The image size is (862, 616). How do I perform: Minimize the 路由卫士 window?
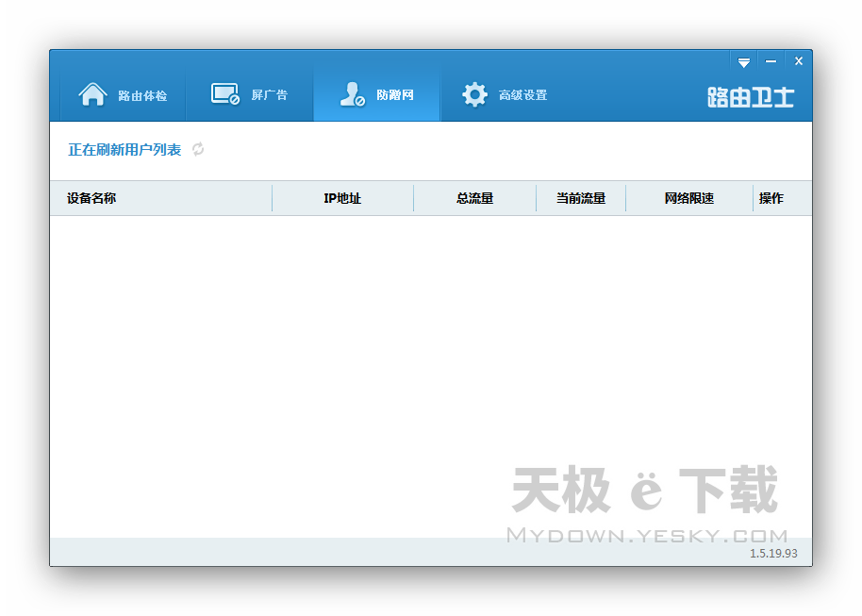coord(771,62)
